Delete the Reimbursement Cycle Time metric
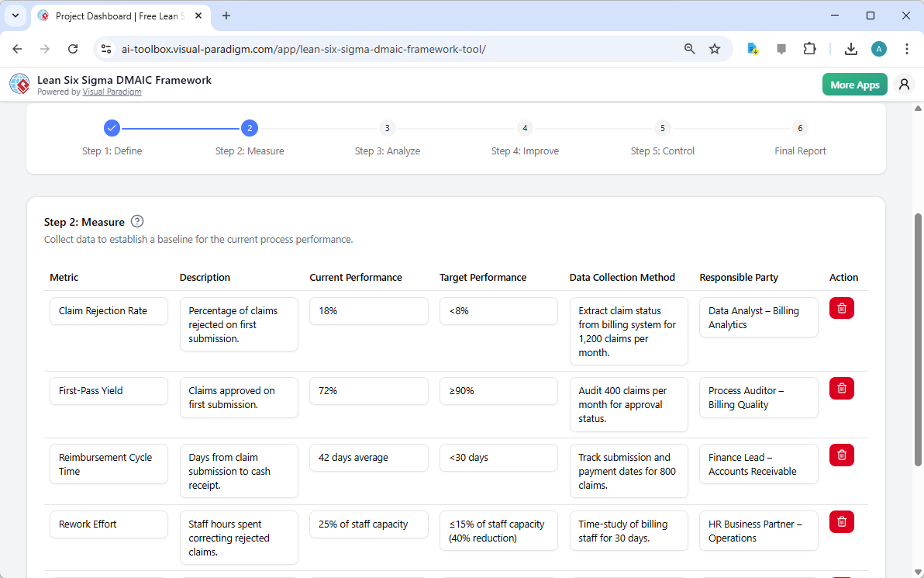The image size is (924, 578). [x=841, y=455]
